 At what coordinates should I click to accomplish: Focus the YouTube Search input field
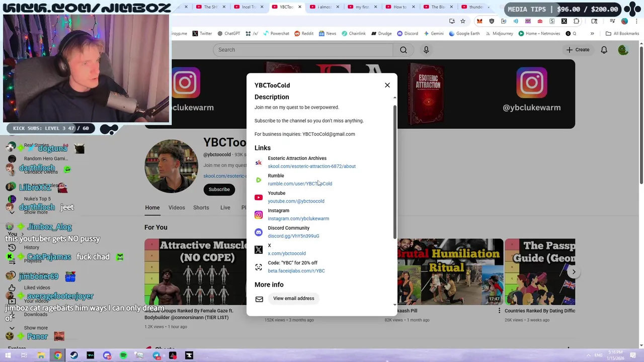(303, 50)
